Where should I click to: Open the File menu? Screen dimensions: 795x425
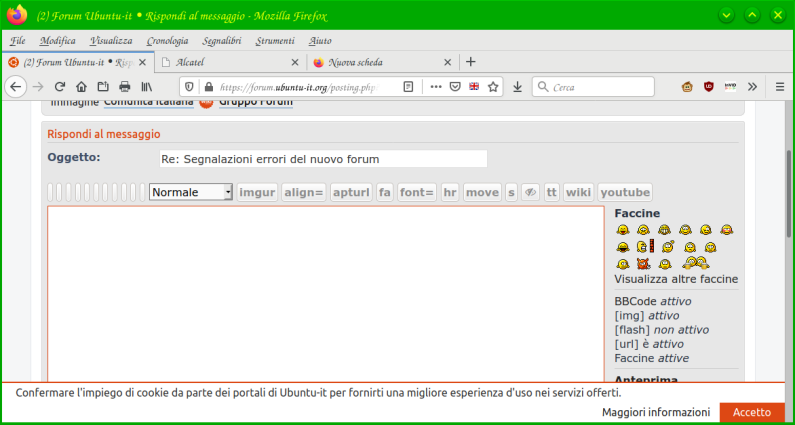[x=18, y=41]
